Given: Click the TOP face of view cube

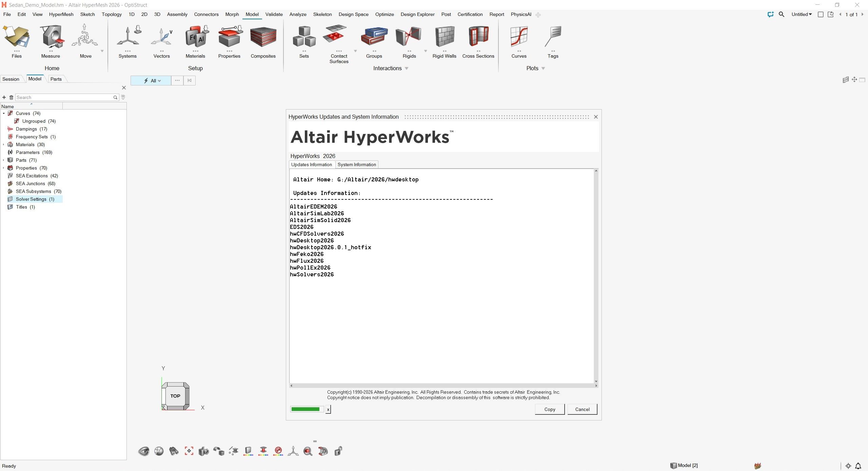Looking at the screenshot, I should click(175, 396).
